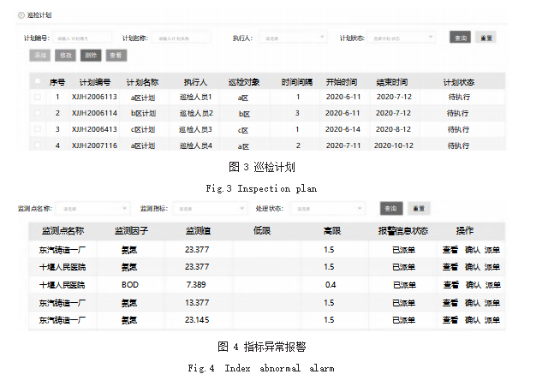Image resolution: width=554 pixels, height=392 pixels.
Task: Click the 巡检对象 column header
Action: click(x=244, y=82)
